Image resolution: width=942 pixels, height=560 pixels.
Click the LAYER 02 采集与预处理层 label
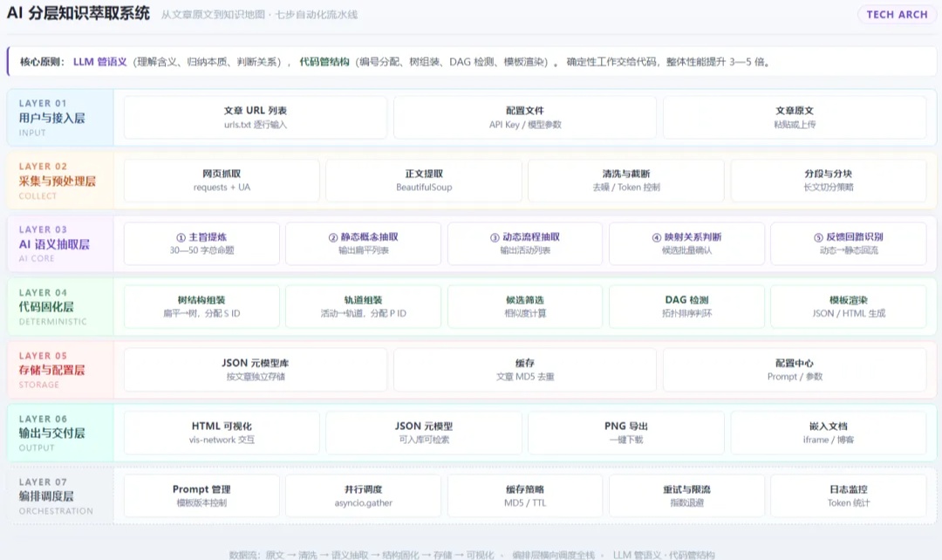point(60,181)
